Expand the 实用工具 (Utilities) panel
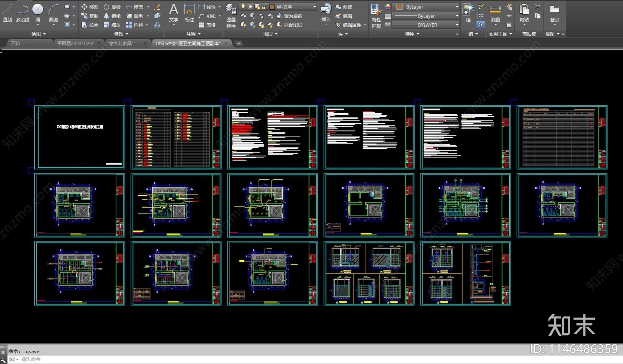 pyautogui.click(x=500, y=34)
